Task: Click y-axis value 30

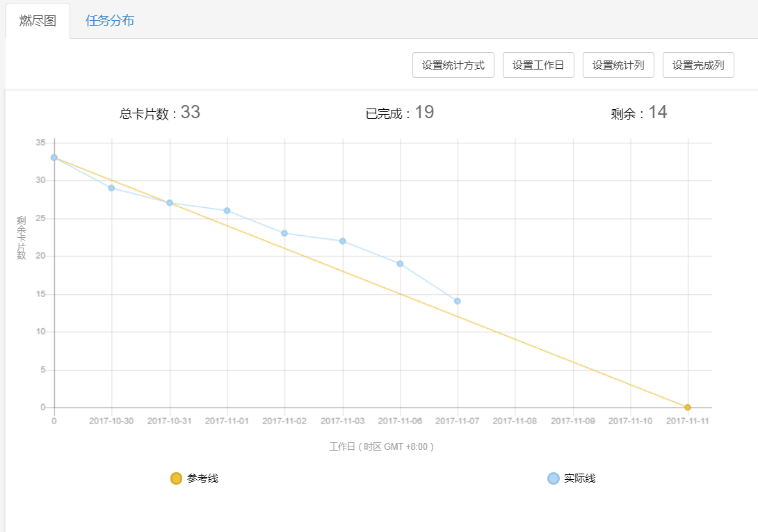Action: click(40, 180)
